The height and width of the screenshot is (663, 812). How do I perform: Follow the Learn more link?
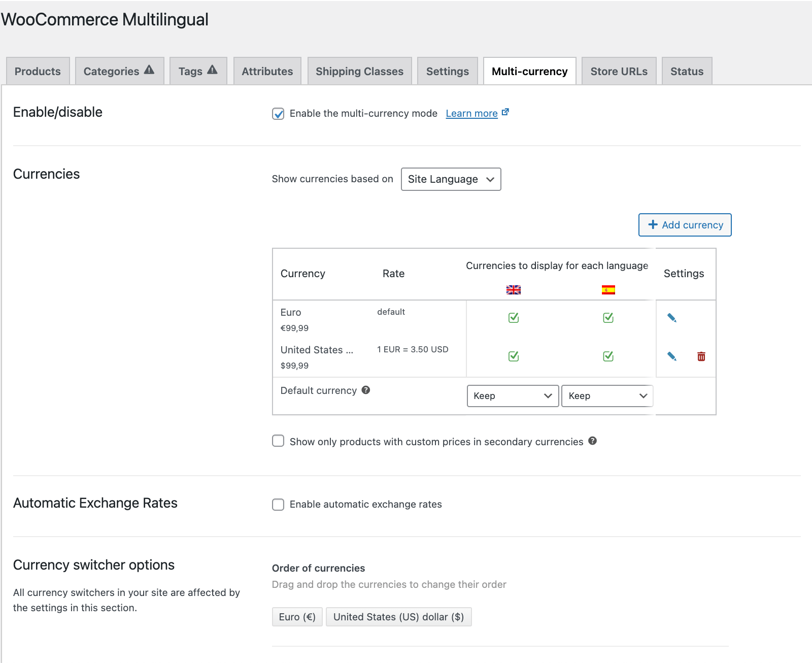coord(471,113)
